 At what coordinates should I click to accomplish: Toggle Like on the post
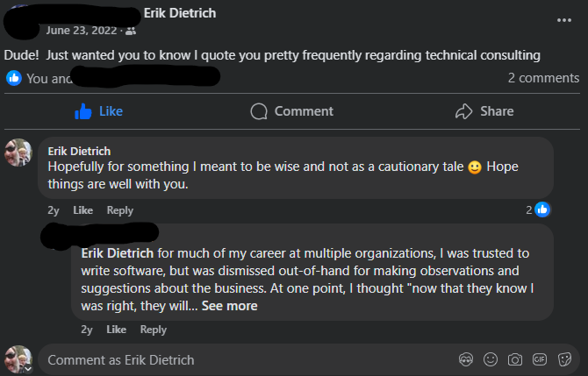[x=98, y=111]
